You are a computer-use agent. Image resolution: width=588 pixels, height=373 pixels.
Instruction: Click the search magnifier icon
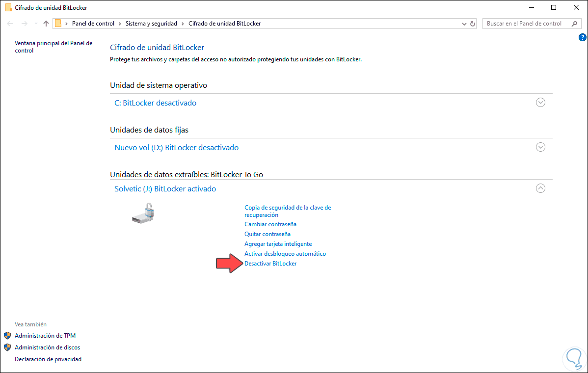[x=574, y=24]
